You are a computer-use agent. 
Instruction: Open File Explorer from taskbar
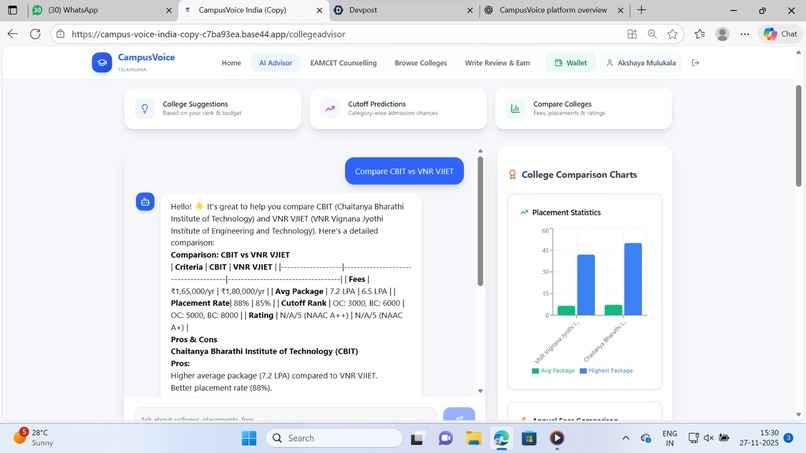[473, 438]
